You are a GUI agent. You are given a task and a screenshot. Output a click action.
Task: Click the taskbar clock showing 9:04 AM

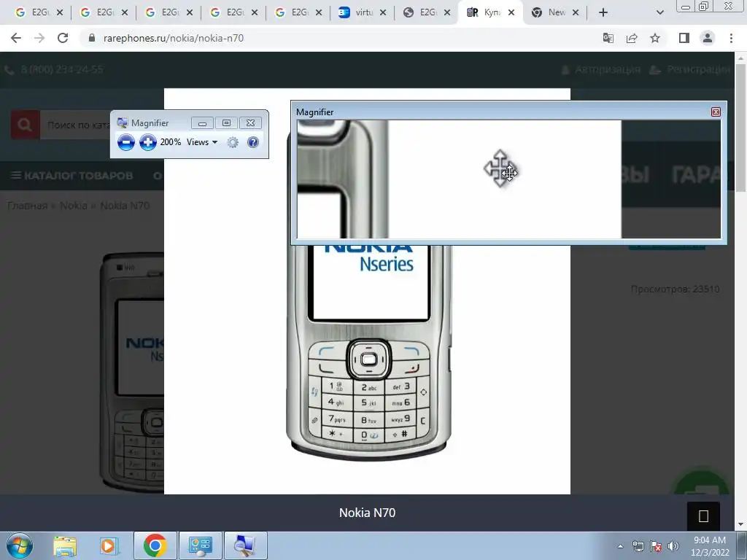pyautogui.click(x=710, y=546)
